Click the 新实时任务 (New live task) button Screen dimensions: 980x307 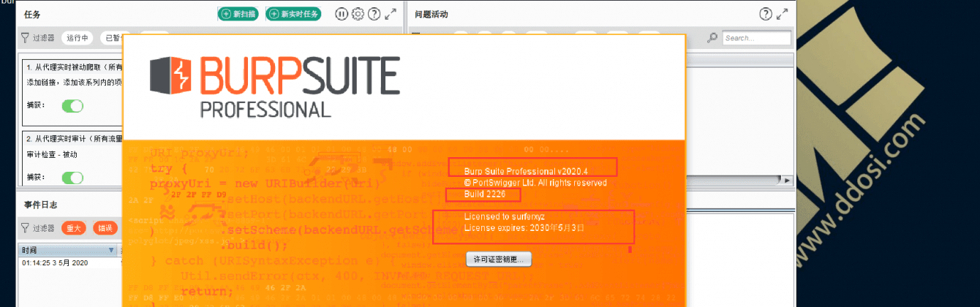coord(293,14)
